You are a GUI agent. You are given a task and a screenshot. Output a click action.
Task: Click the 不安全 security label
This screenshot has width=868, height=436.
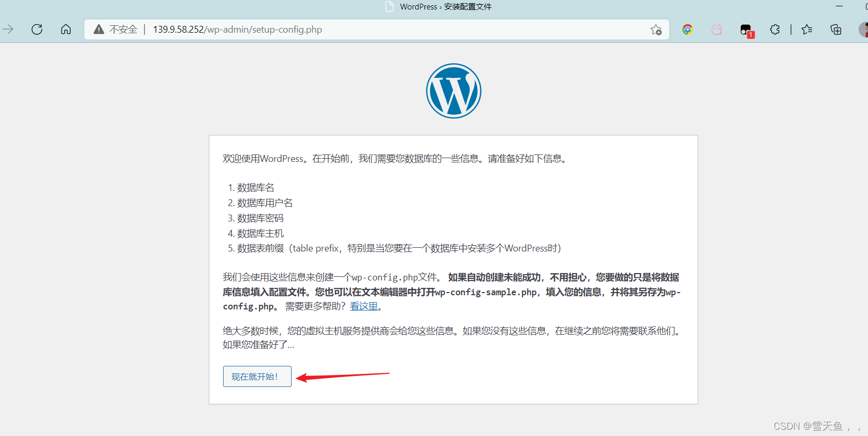(x=123, y=30)
